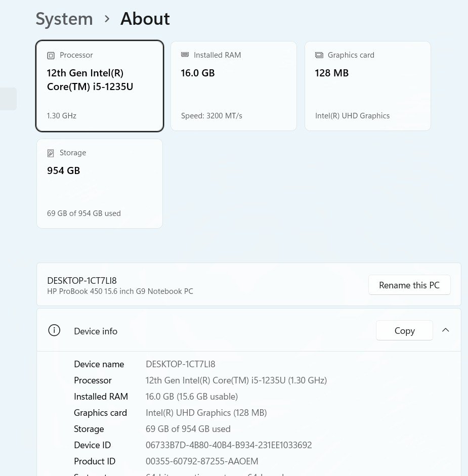
Task: Click Speed: 3200 MT/s text
Action: (x=211, y=116)
